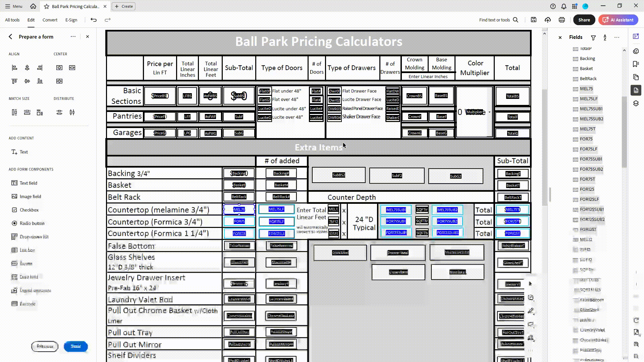Open the filter fields icon
Image resolution: width=644 pixels, height=362 pixels.
click(x=593, y=38)
